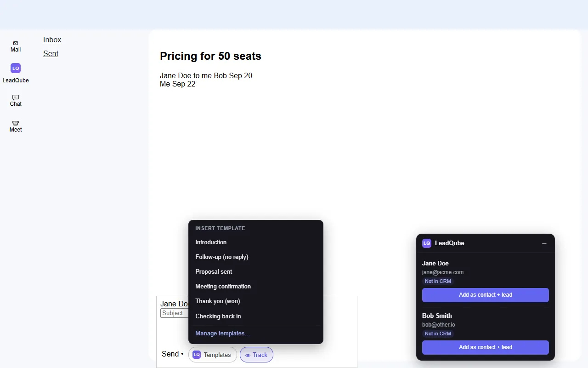588x368 pixels.
Task: Click the 'Pricing for 50 seats' heading
Action: [x=210, y=56]
